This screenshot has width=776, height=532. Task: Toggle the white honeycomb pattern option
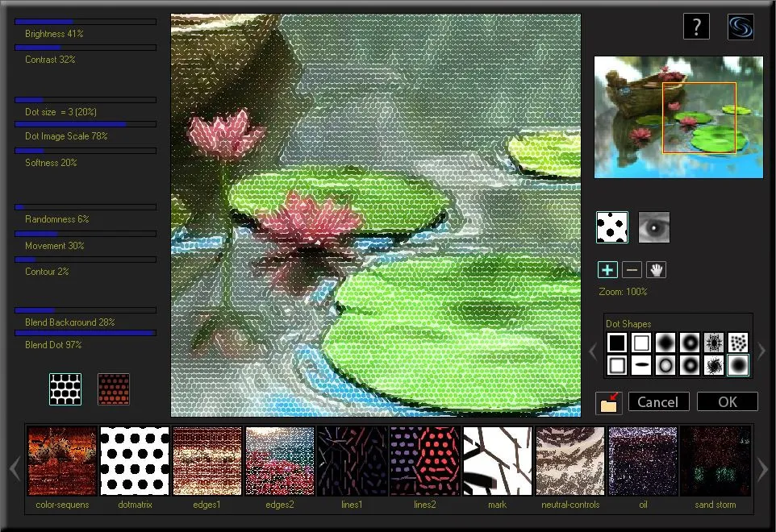65,389
